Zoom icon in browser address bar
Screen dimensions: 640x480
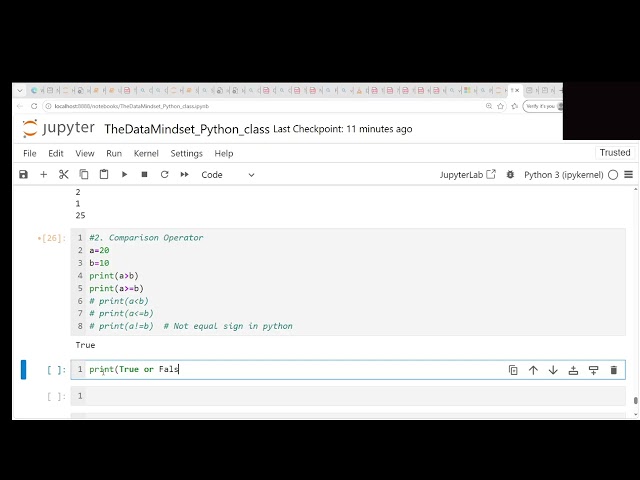point(489,106)
